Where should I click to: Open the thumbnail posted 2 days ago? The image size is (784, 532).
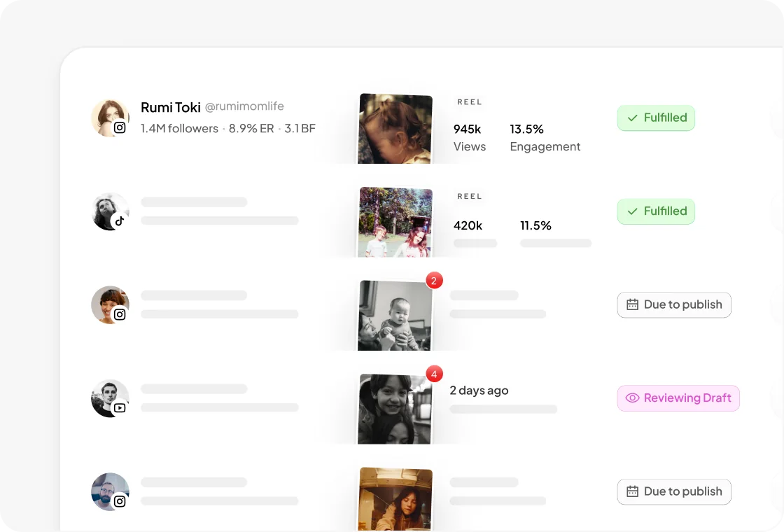click(395, 409)
